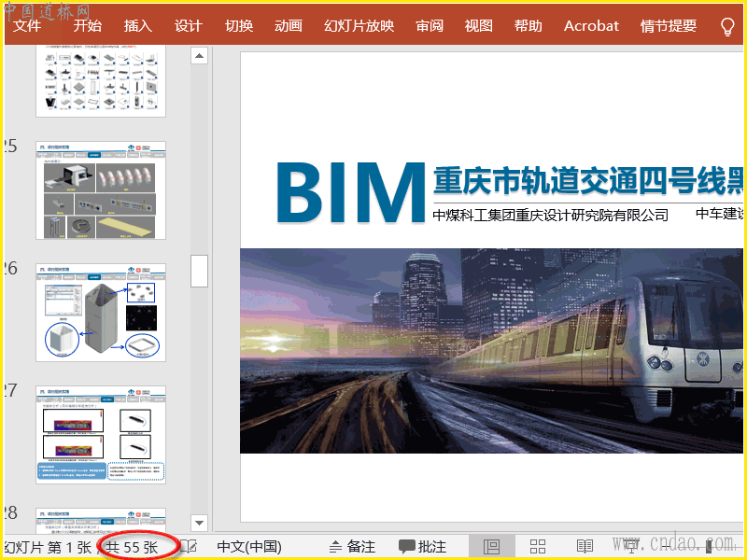Screen dimensions: 747x560
Task: Open the 审阅 ribbon tab
Action: point(430,26)
